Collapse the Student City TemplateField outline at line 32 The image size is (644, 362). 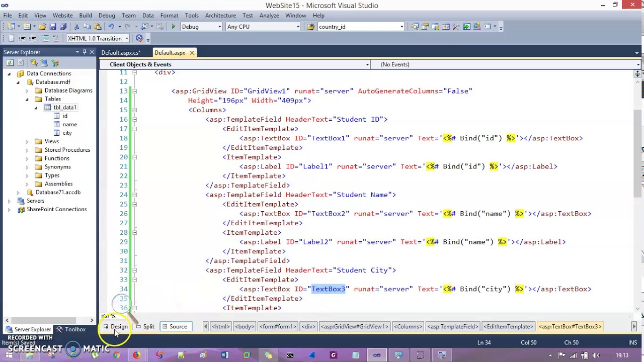click(134, 270)
